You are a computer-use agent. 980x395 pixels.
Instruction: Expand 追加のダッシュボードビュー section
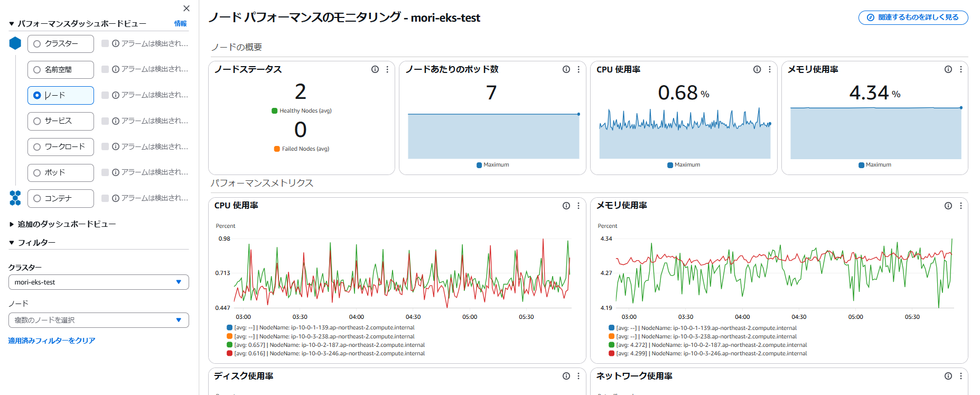click(x=12, y=224)
